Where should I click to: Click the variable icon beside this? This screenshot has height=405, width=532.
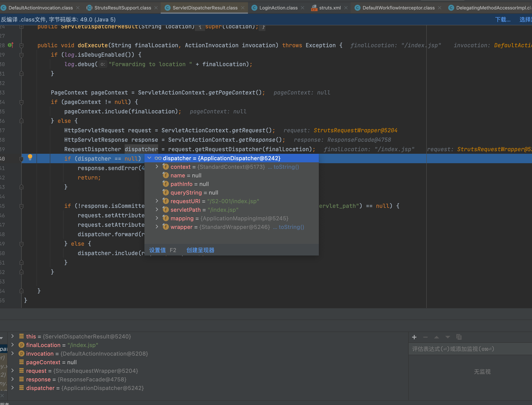[21, 336]
